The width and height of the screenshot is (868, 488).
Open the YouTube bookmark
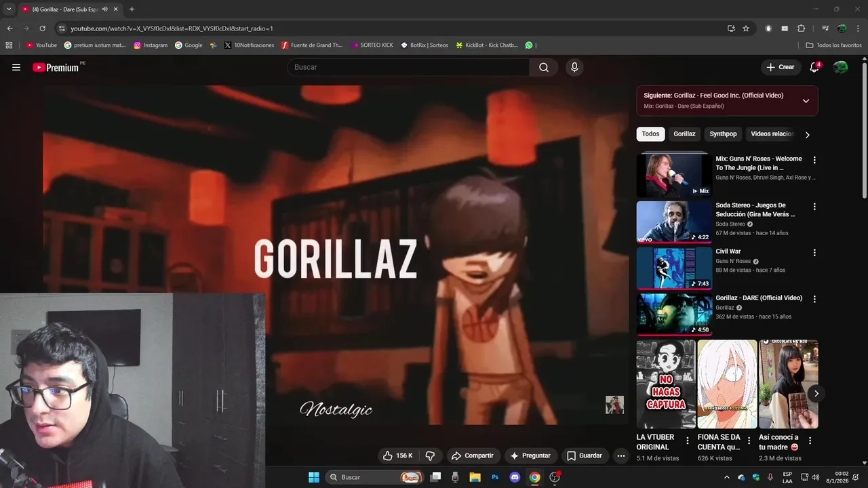coord(41,45)
